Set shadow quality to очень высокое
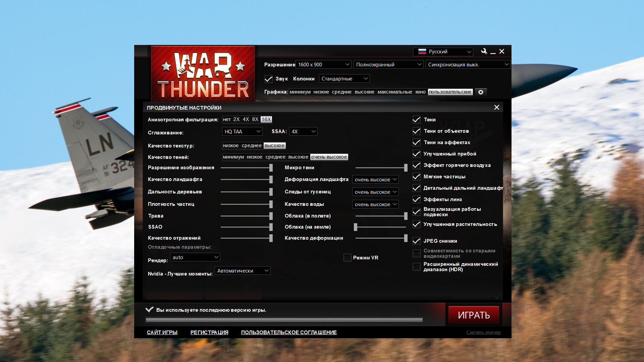644x362 pixels. pos(329,157)
